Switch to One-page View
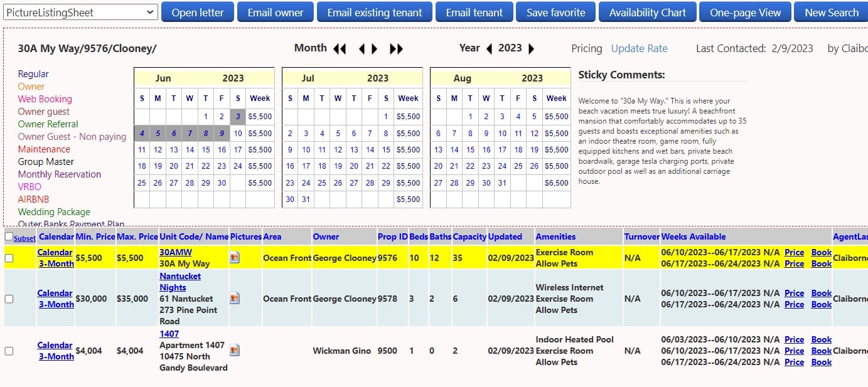 click(746, 12)
